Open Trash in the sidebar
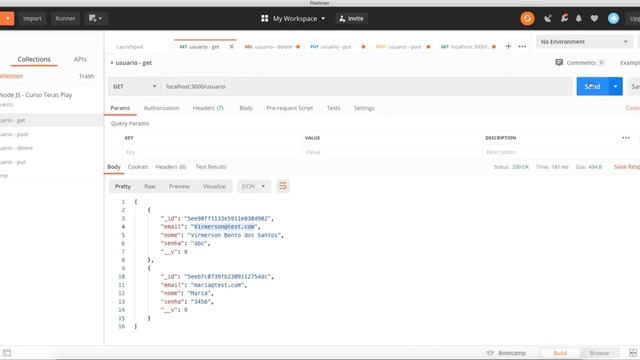 86,76
